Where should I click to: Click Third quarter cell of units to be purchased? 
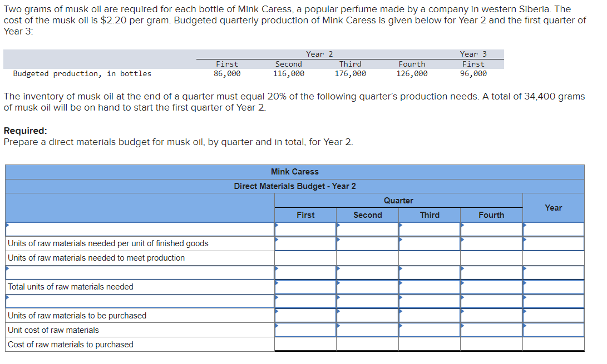point(430,316)
